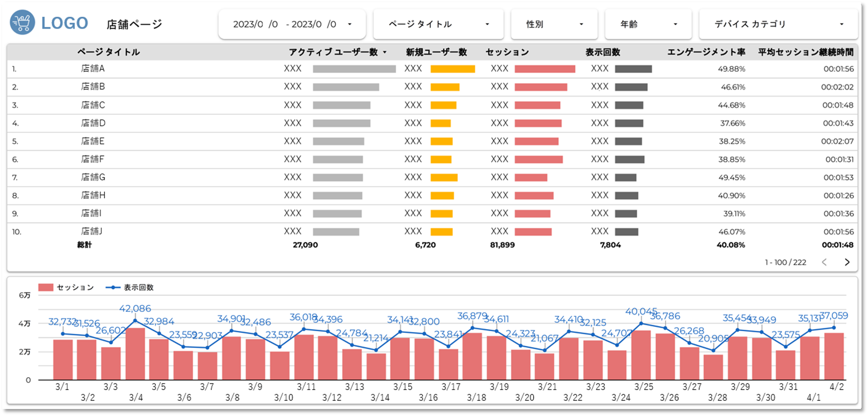Image resolution: width=868 pixels, height=416 pixels.
Task: Click the 表示回数 column header
Action: (603, 52)
